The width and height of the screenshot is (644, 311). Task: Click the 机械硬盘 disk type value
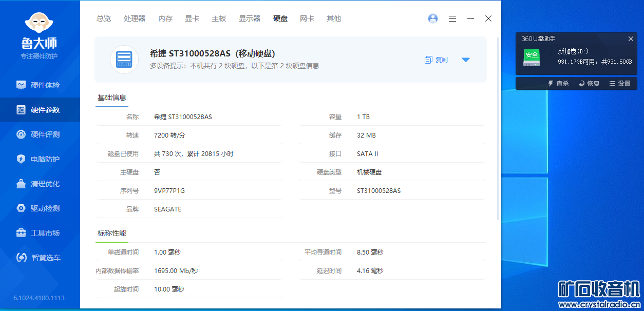click(x=369, y=172)
